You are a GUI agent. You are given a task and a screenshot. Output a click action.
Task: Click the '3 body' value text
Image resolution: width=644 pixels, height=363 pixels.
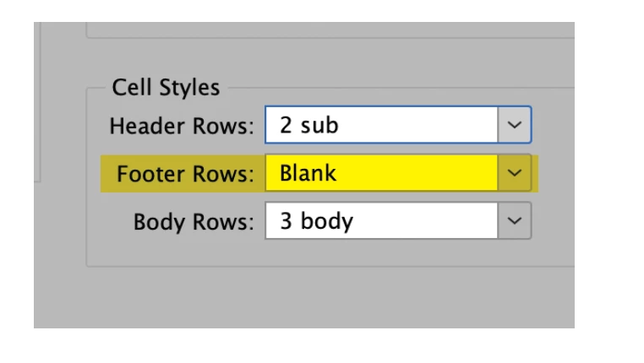point(316,222)
